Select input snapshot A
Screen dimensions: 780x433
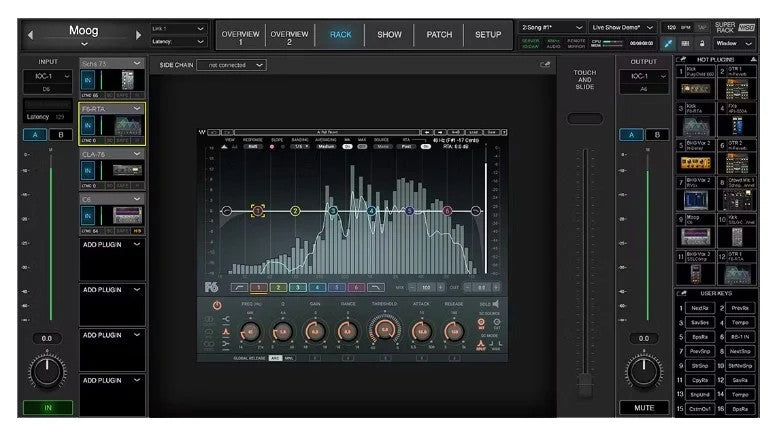35,134
